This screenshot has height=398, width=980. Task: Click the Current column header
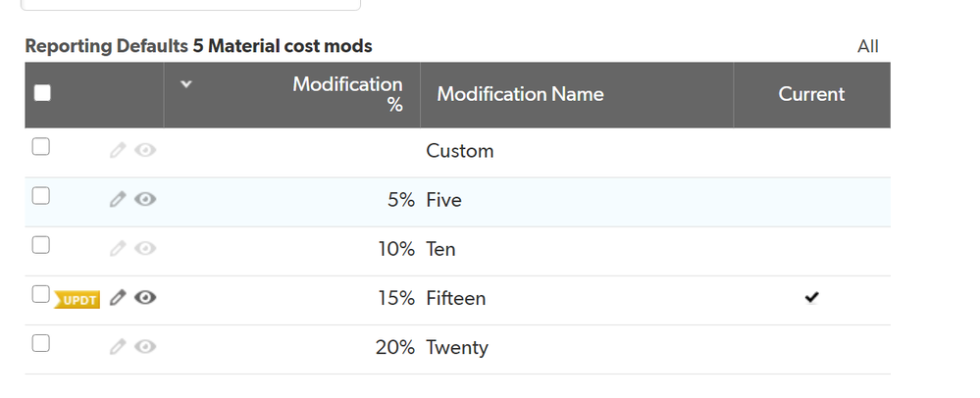pyautogui.click(x=811, y=94)
